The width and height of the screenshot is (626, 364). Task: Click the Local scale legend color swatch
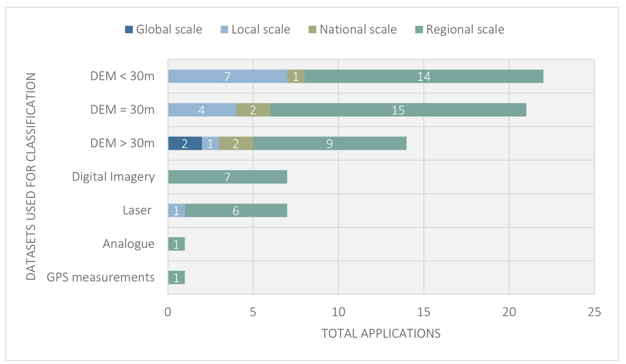[224, 30]
